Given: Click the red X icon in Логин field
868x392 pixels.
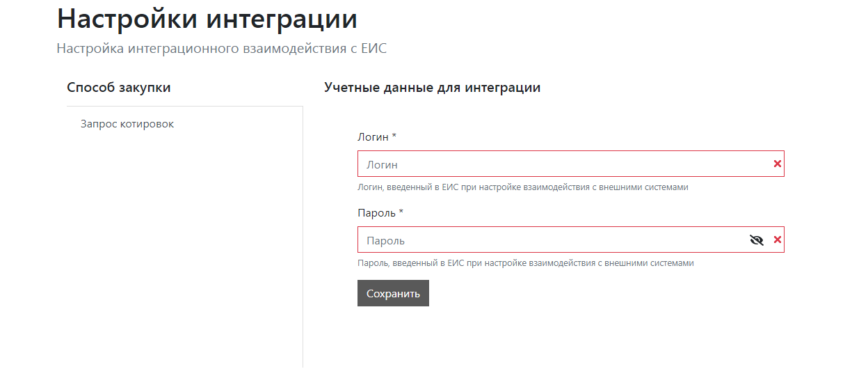Looking at the screenshot, I should pyautogui.click(x=778, y=164).
